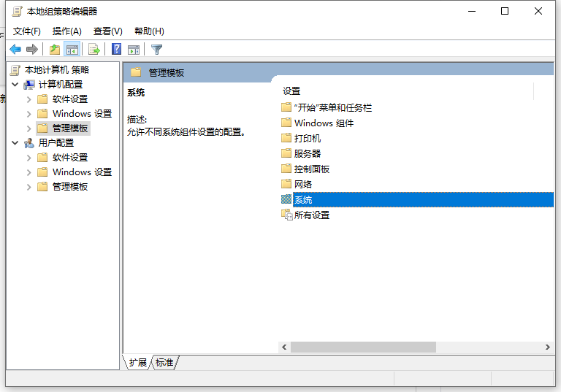Click the horizontal scrollbar right arrow
Screen dimensions: 561x392
(x=548, y=347)
